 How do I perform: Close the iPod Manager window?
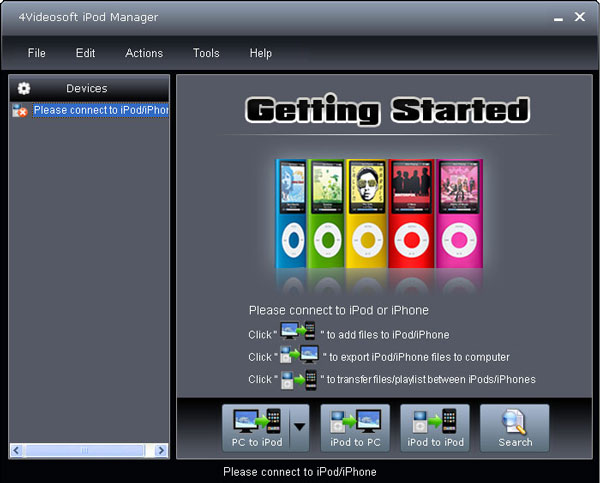(x=581, y=17)
